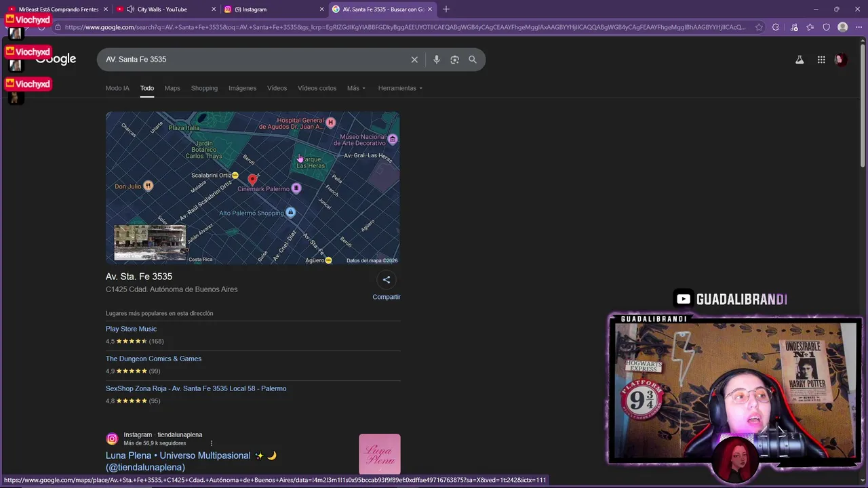The image size is (868, 488).
Task: Select Scalabrini Ortiz subway station marker
Action: 235,176
